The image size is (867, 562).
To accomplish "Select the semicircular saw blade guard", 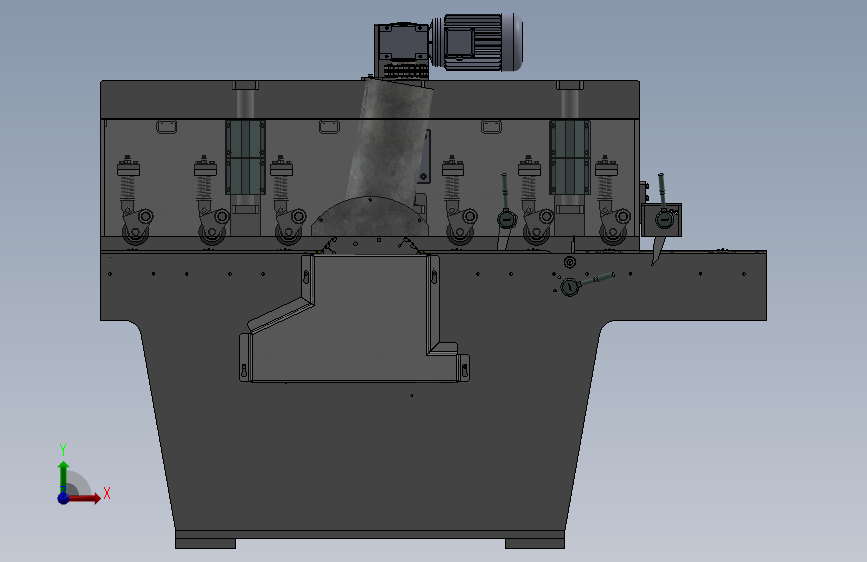I will pyautogui.click(x=370, y=217).
